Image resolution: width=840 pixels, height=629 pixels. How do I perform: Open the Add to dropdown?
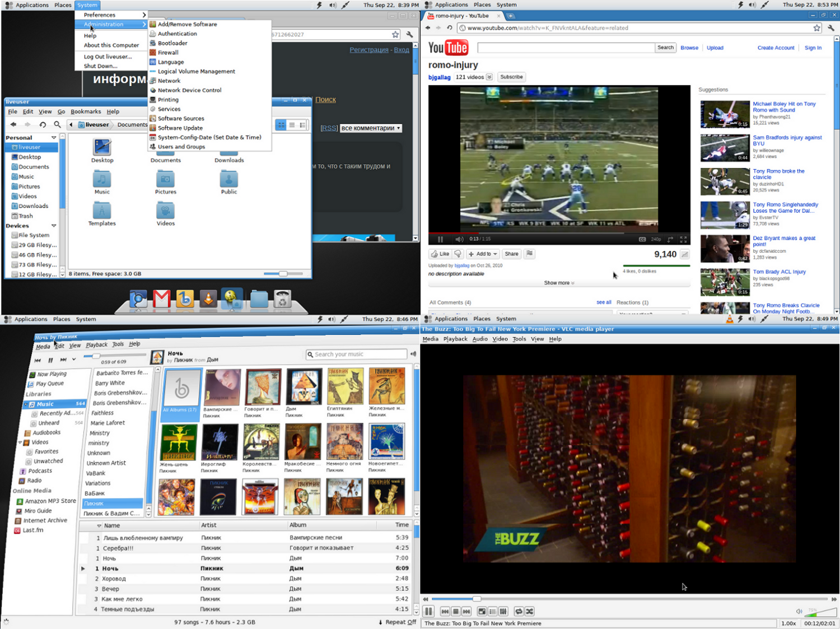483,254
